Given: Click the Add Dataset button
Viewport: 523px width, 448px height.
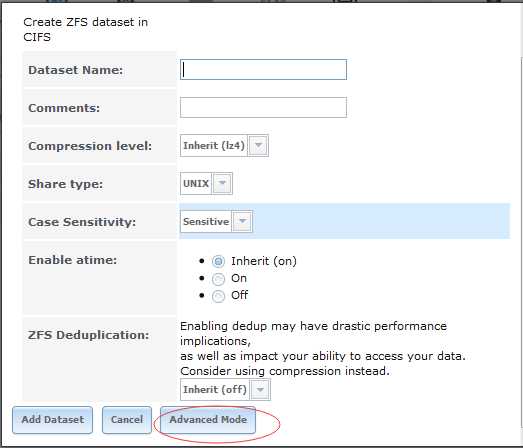Looking at the screenshot, I should point(52,420).
